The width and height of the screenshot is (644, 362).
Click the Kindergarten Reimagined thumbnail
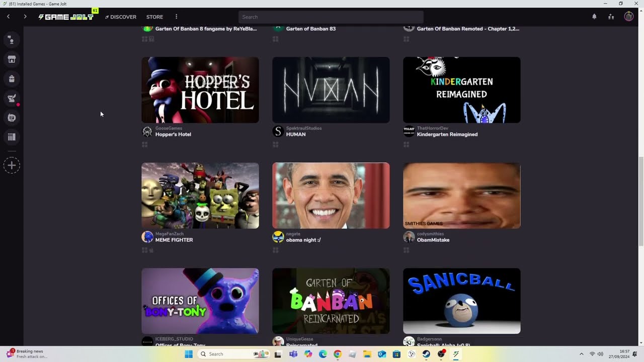click(x=462, y=90)
